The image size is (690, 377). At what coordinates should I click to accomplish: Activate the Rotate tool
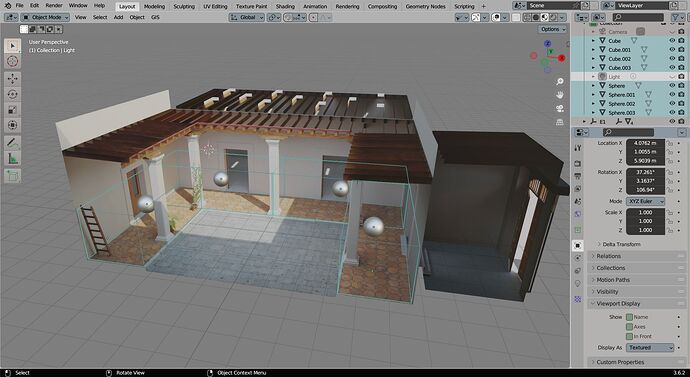(x=12, y=94)
